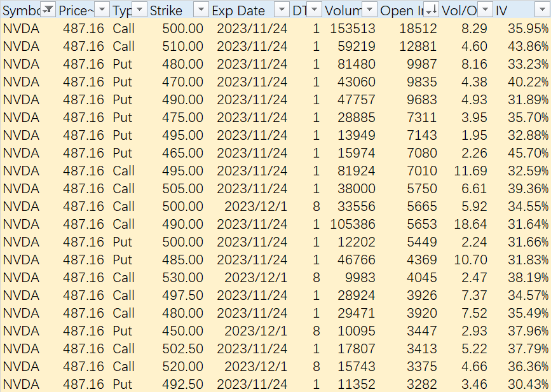Select strike cell 502.50

tap(182, 349)
